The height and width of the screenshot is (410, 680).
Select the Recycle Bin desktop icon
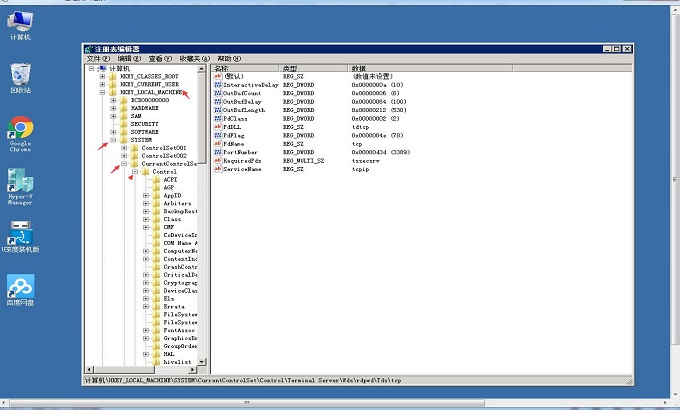[x=20, y=74]
